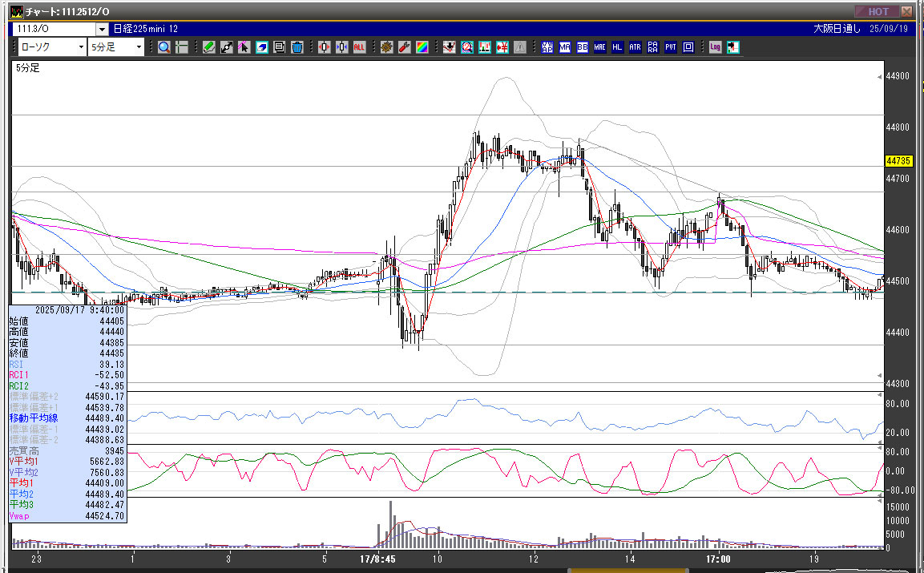Toggle the MA moving average indicator
The image size is (924, 573).
pos(565,47)
